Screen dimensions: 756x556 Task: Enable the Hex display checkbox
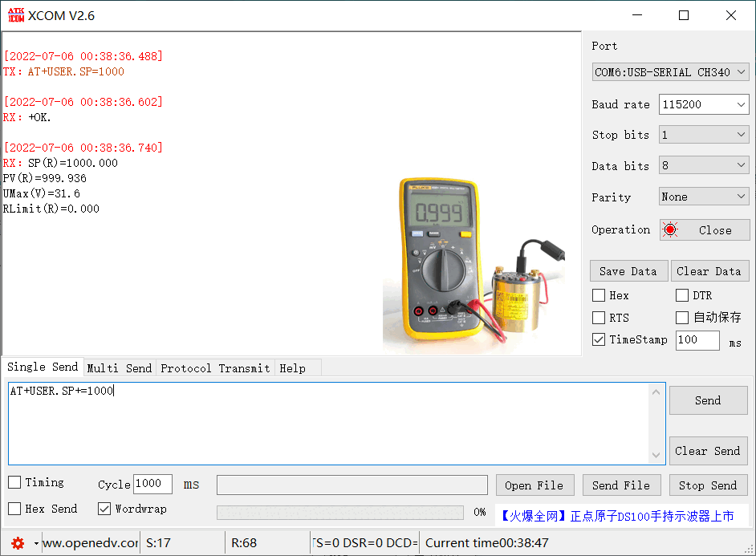[599, 295]
